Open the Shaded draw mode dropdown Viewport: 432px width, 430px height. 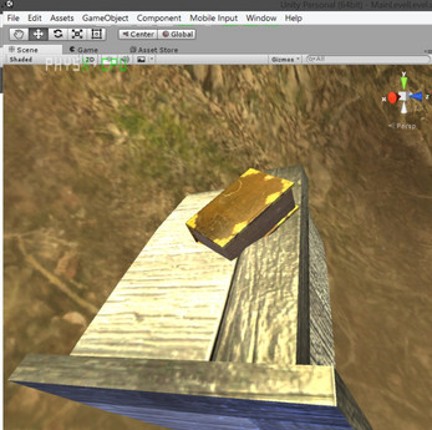pos(21,59)
